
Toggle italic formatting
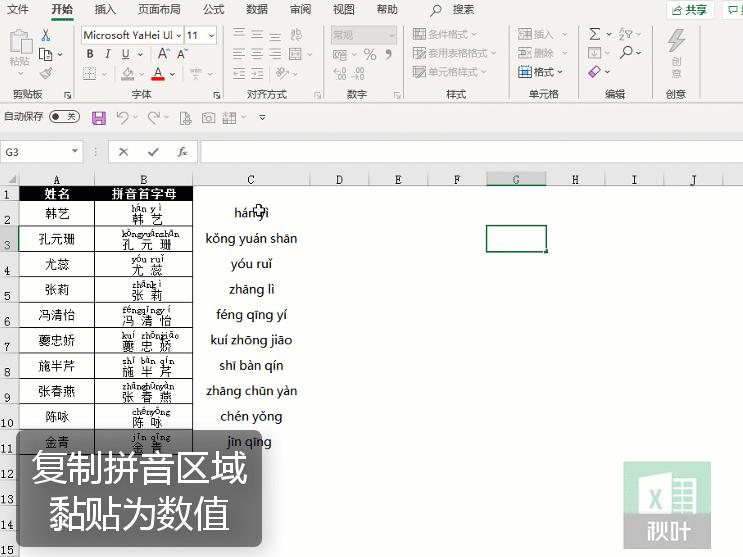[108, 54]
